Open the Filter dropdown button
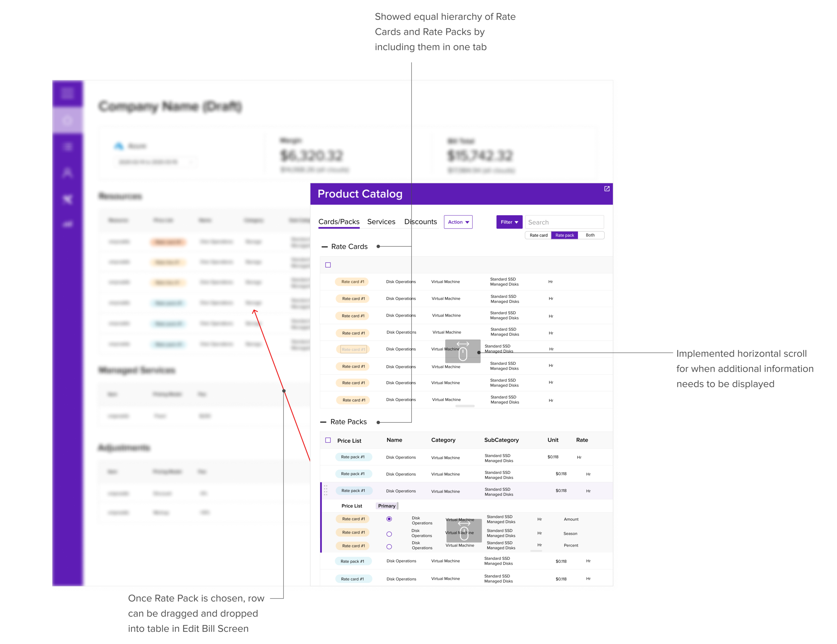 click(509, 222)
